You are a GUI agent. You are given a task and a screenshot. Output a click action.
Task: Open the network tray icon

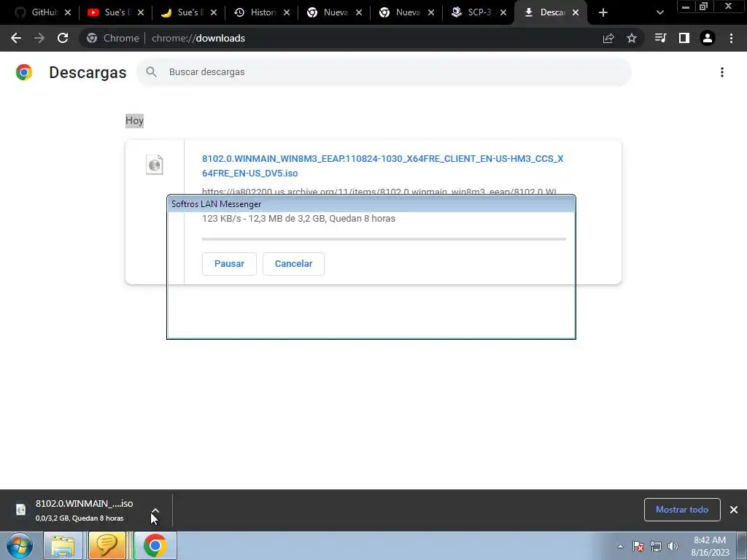pos(656,546)
